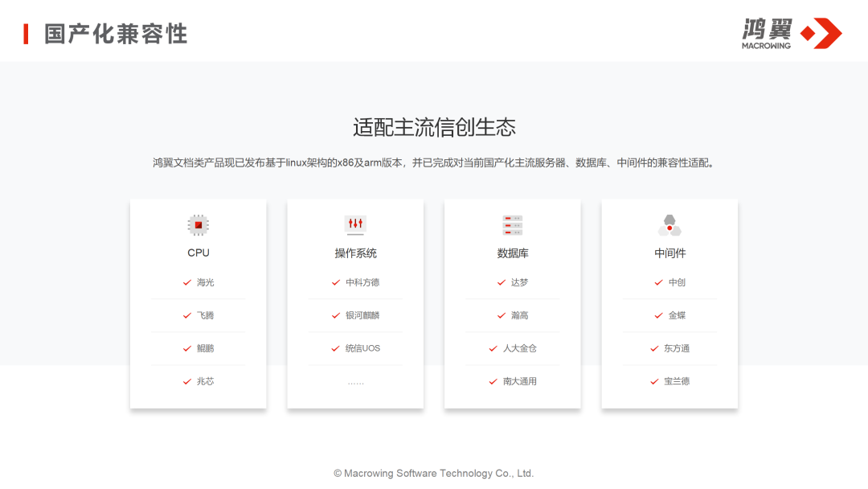Image resolution: width=868 pixels, height=489 pixels.
Task: Select the 东方通 text
Action: click(x=677, y=348)
